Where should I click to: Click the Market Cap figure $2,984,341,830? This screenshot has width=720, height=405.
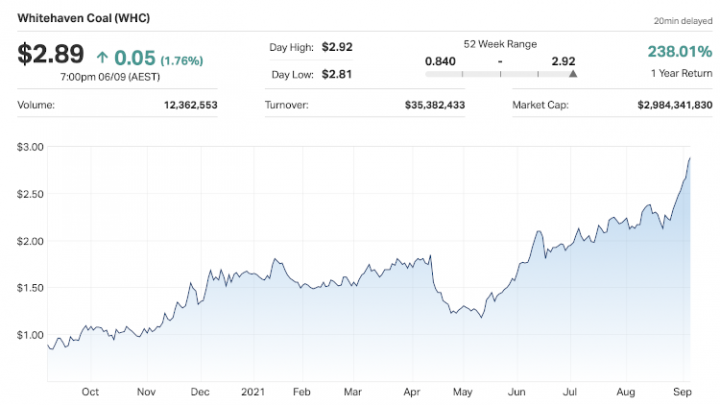click(x=675, y=105)
